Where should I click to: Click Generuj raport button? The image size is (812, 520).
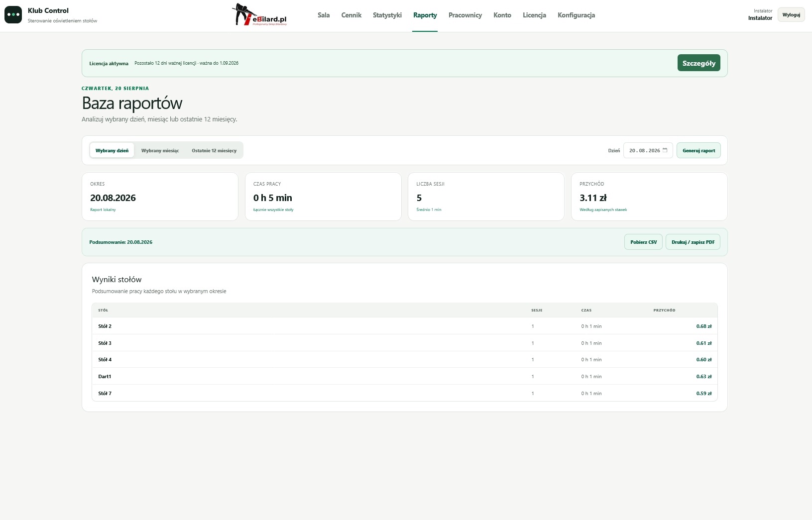coord(698,150)
